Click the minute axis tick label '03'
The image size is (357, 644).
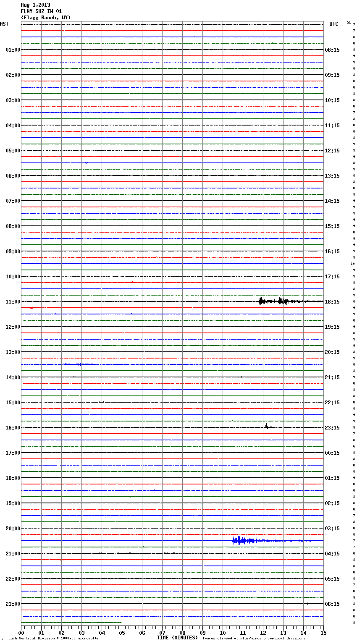point(81,633)
